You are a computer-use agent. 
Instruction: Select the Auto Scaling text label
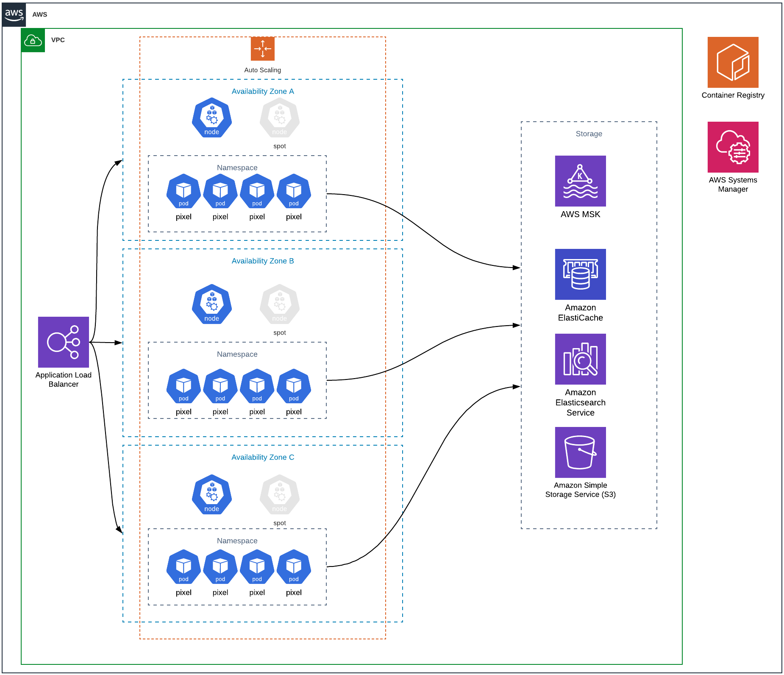coord(263,70)
